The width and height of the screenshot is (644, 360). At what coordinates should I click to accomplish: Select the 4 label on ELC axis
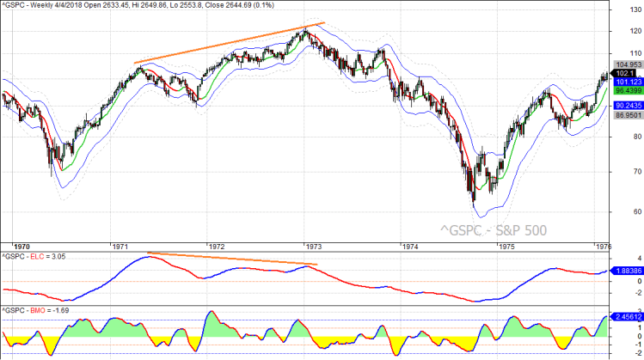pos(640,259)
